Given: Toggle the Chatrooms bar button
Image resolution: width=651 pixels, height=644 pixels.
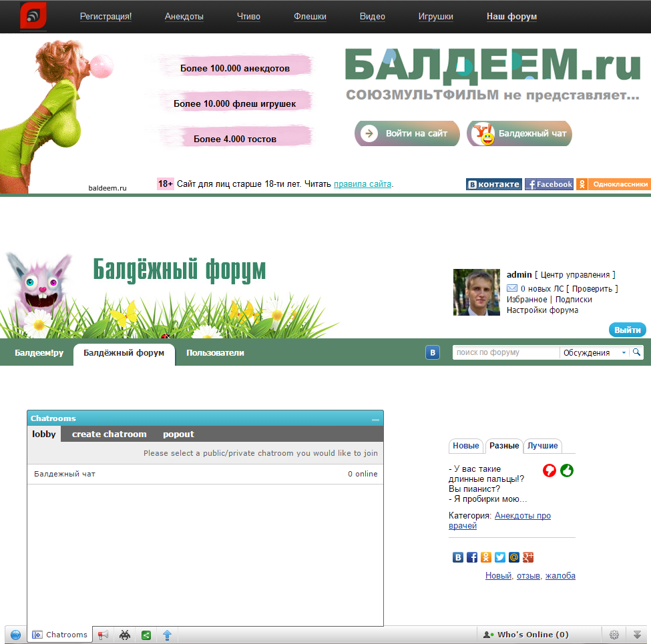Looking at the screenshot, I should pos(60,635).
